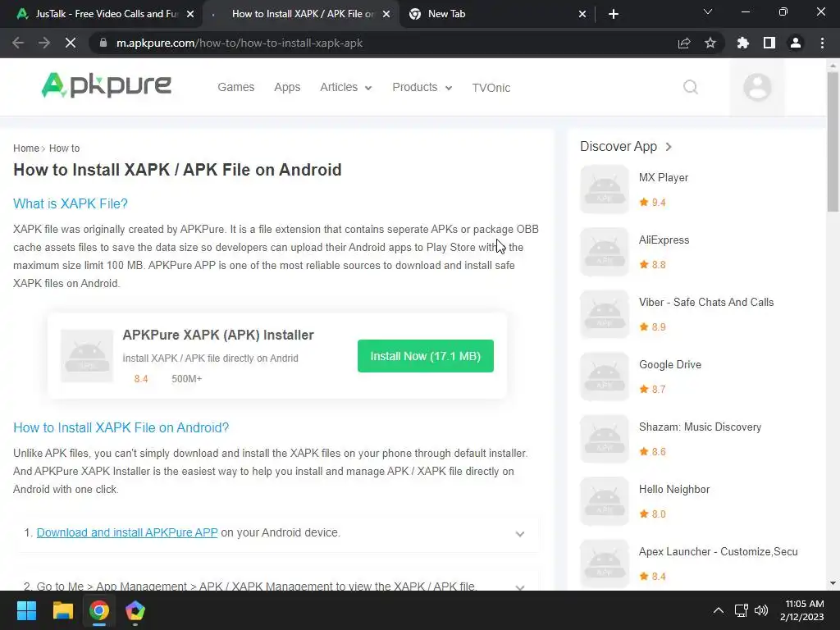Expand step 2 Go to Me section

[519, 587]
